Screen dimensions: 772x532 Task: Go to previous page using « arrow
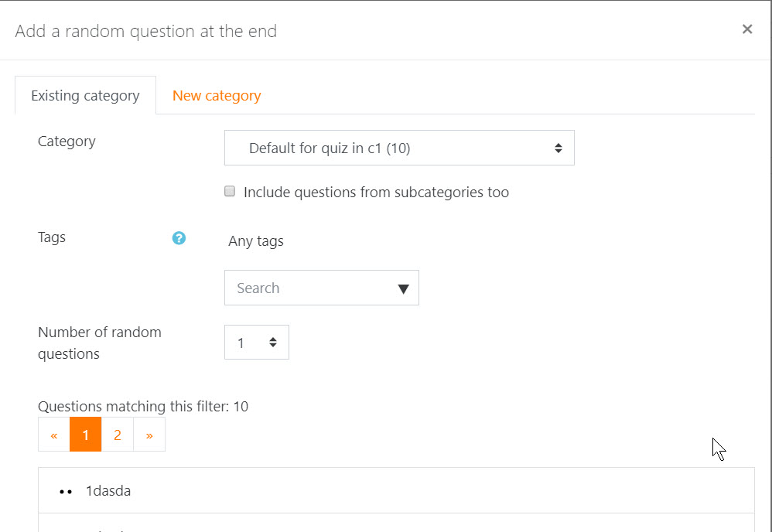tap(54, 435)
